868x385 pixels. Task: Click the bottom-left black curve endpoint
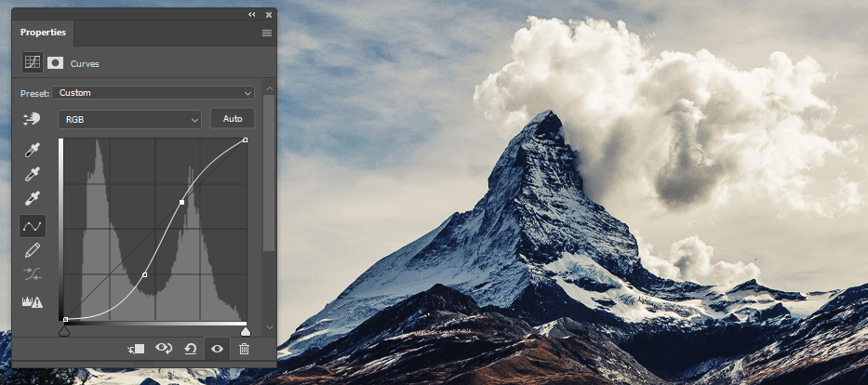[65, 319]
